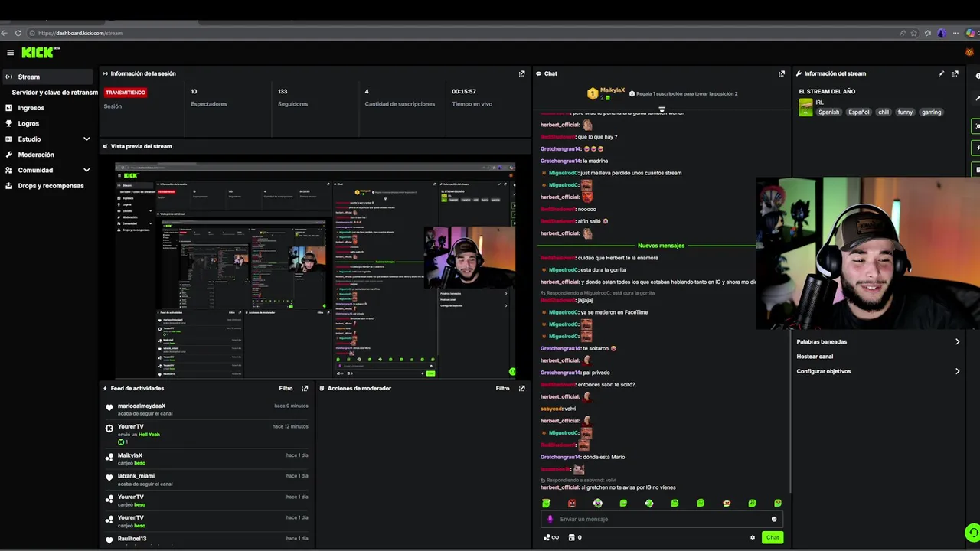The width and height of the screenshot is (980, 551).
Task: Open Moderación in the sidebar
Action: click(x=36, y=155)
